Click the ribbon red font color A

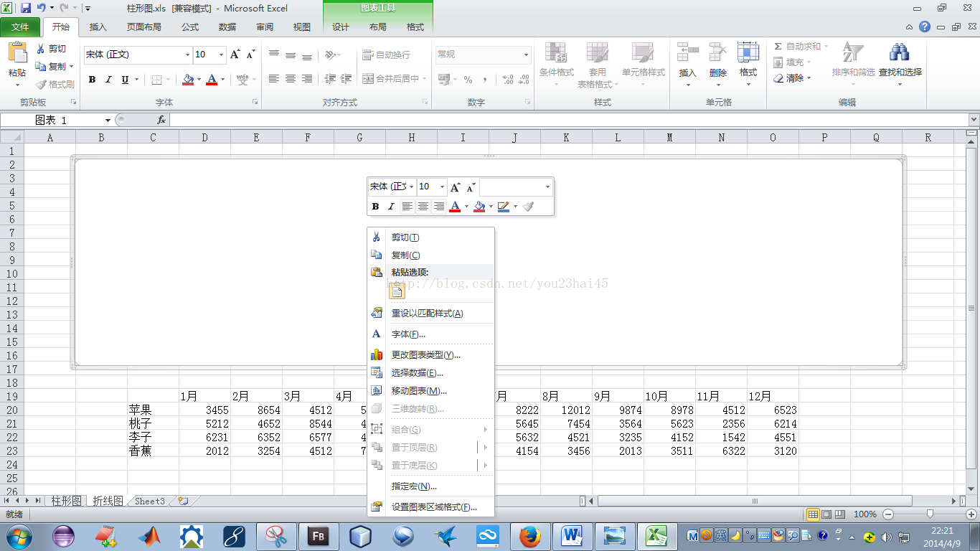click(x=212, y=80)
